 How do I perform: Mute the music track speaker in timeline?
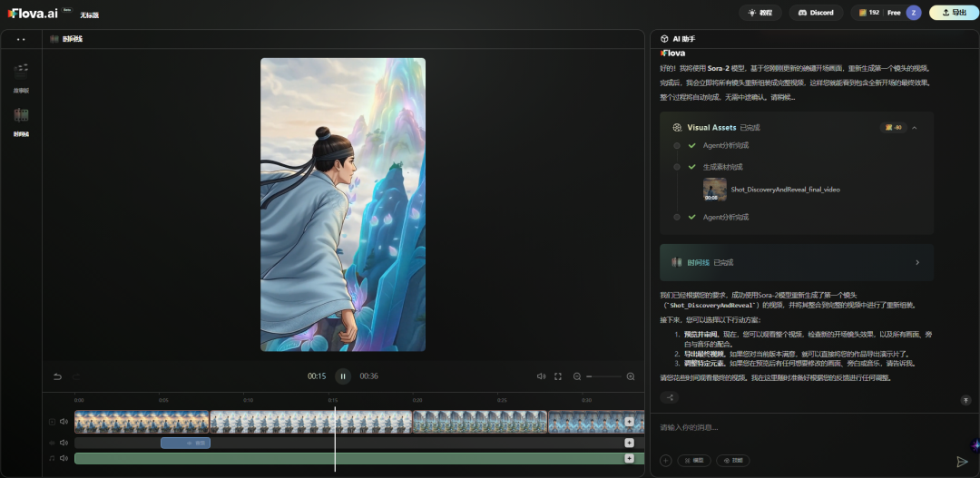(x=64, y=459)
